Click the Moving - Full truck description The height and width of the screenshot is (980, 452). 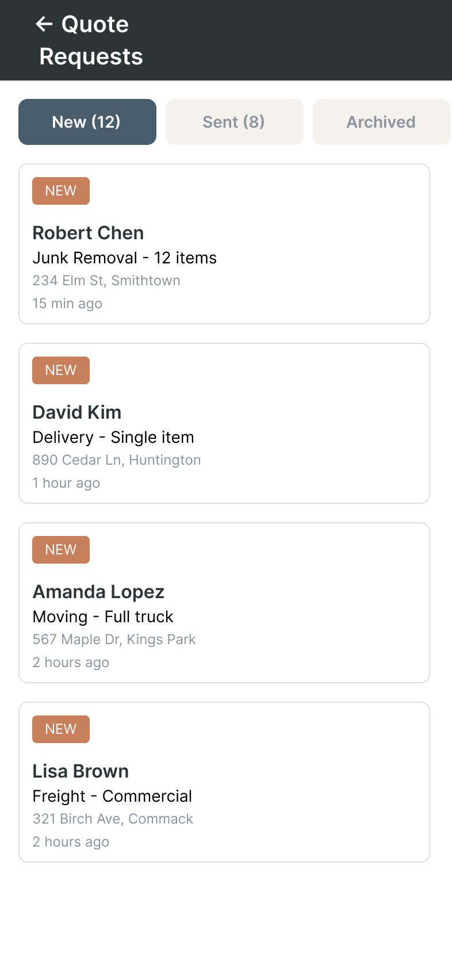[103, 617]
